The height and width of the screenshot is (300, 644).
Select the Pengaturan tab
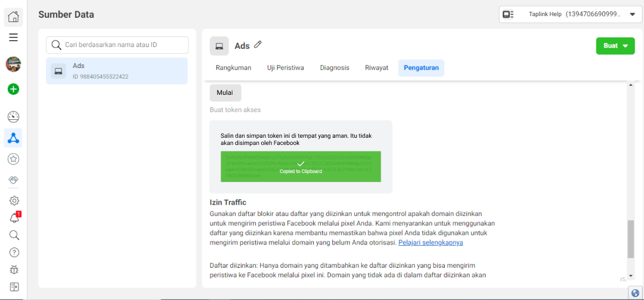click(x=421, y=68)
